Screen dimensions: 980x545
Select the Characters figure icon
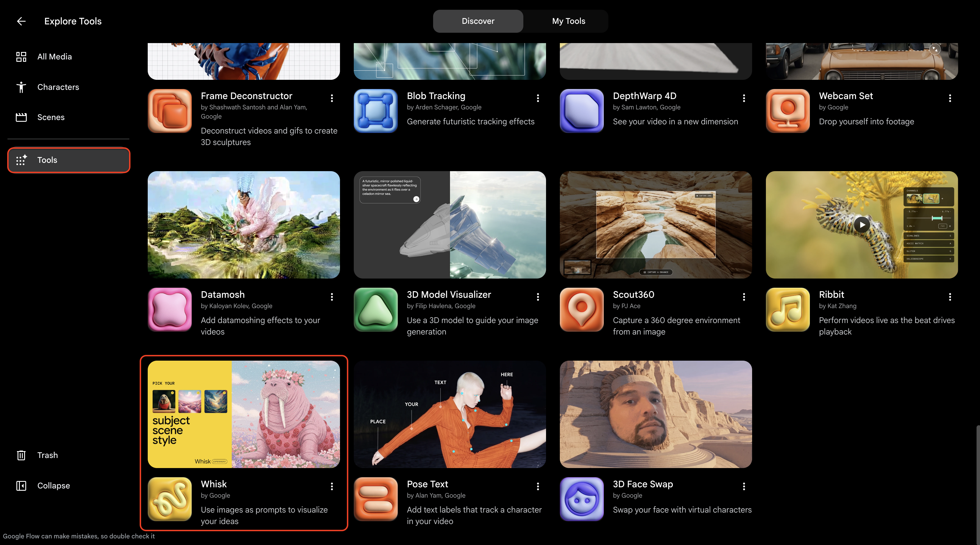click(x=21, y=87)
